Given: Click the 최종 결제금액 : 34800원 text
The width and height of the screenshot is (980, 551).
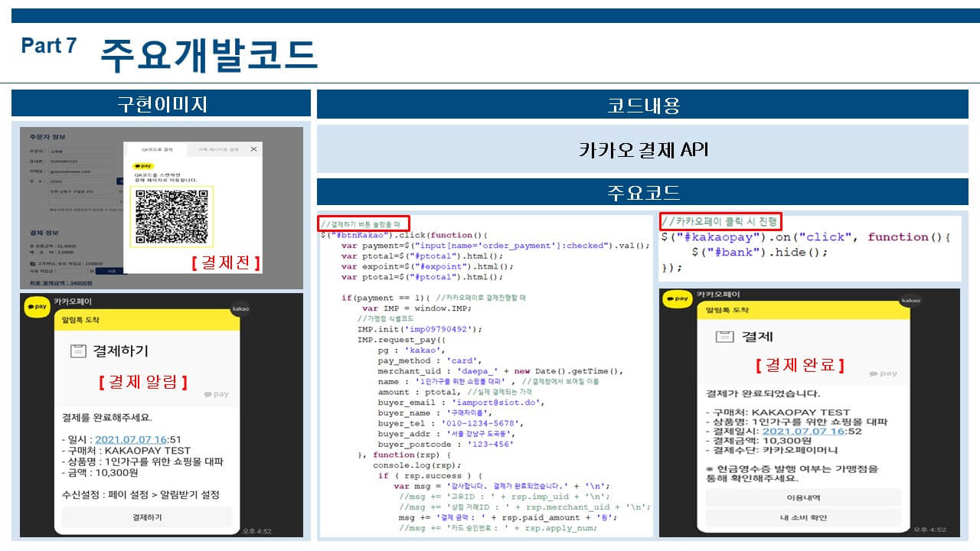Looking at the screenshot, I should [x=61, y=283].
